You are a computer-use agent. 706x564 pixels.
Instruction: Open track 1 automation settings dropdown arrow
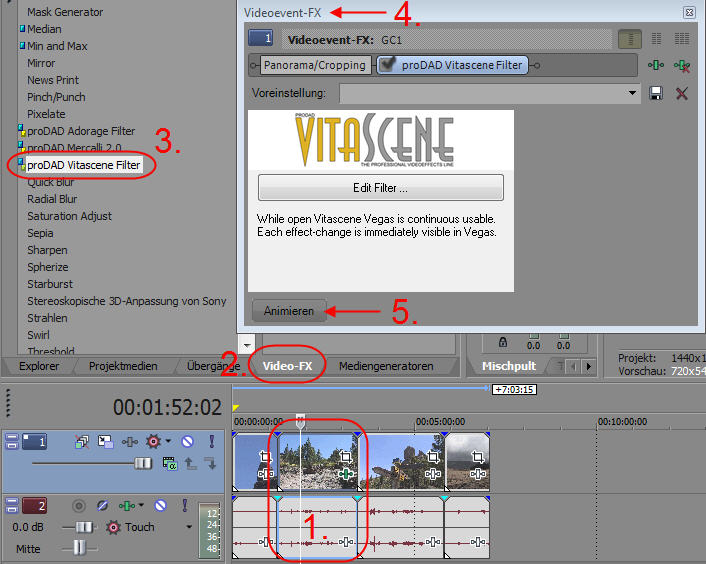tap(168, 441)
